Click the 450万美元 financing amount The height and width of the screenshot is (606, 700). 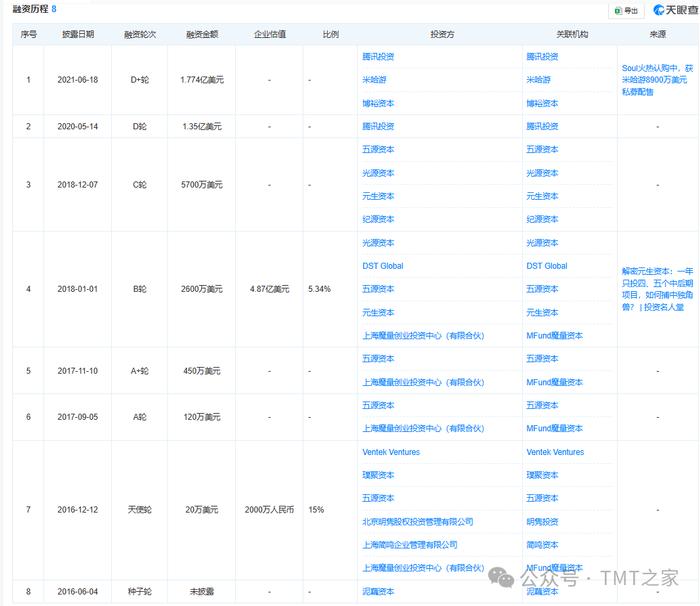(x=202, y=371)
